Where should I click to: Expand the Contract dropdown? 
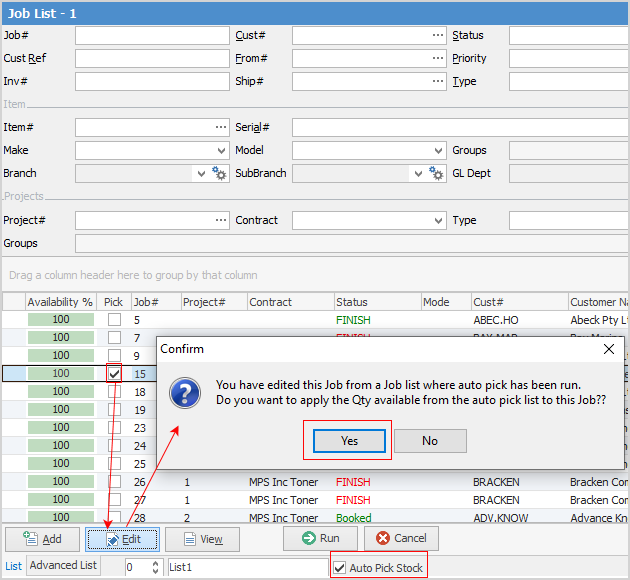(438, 220)
